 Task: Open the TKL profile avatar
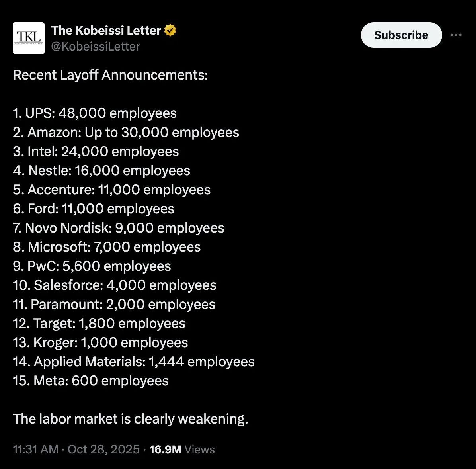[29, 38]
